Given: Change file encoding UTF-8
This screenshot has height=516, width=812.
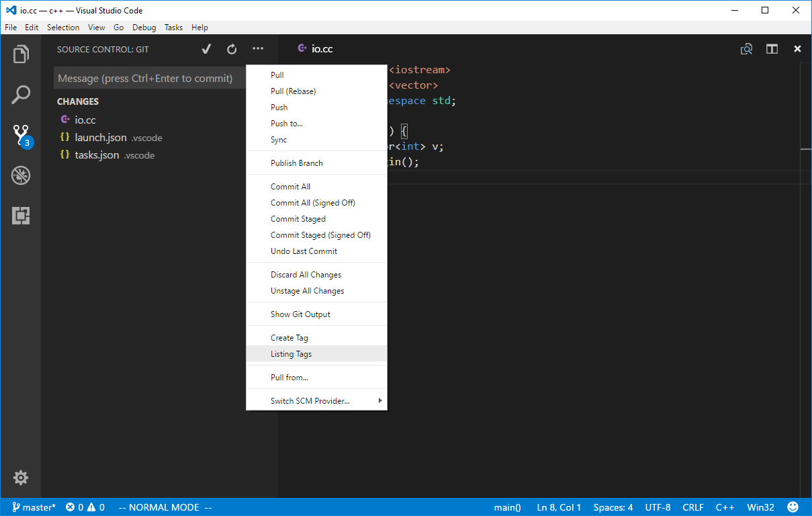Looking at the screenshot, I should tap(658, 507).
